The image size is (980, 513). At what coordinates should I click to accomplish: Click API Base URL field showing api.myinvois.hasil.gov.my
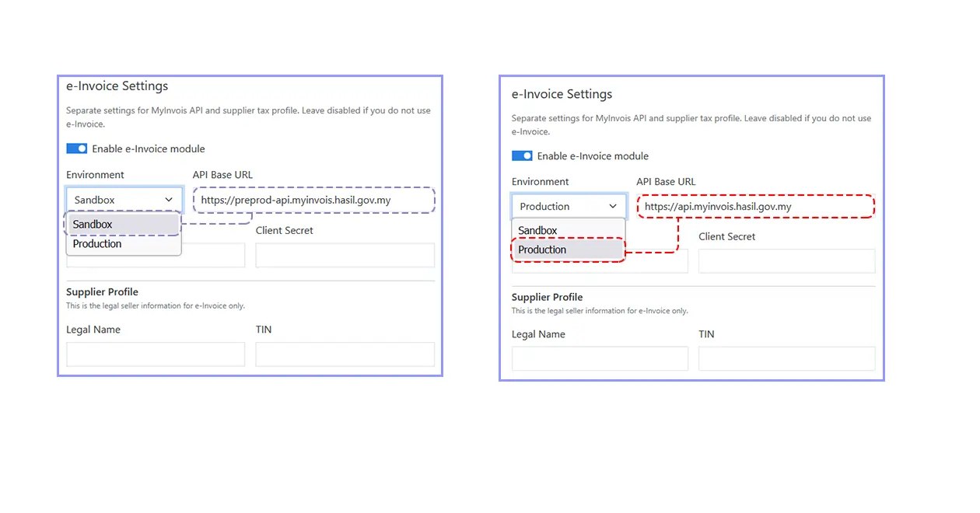(755, 207)
